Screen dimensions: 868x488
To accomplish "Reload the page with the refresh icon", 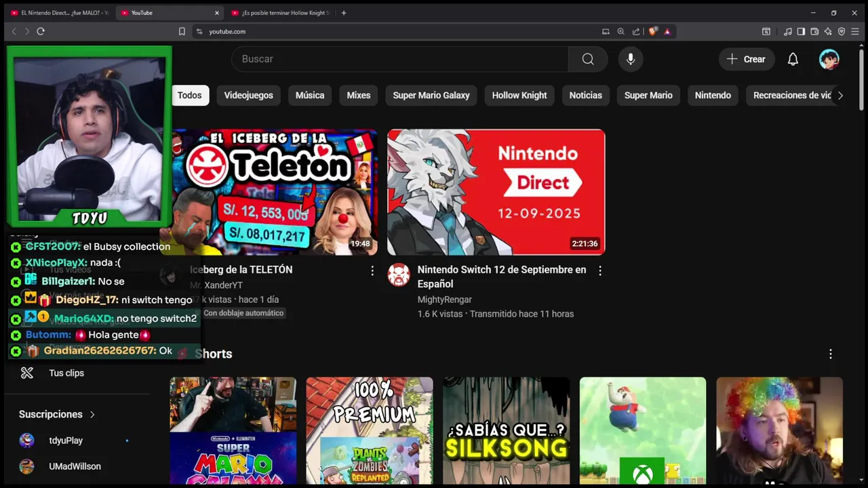I will click(41, 31).
